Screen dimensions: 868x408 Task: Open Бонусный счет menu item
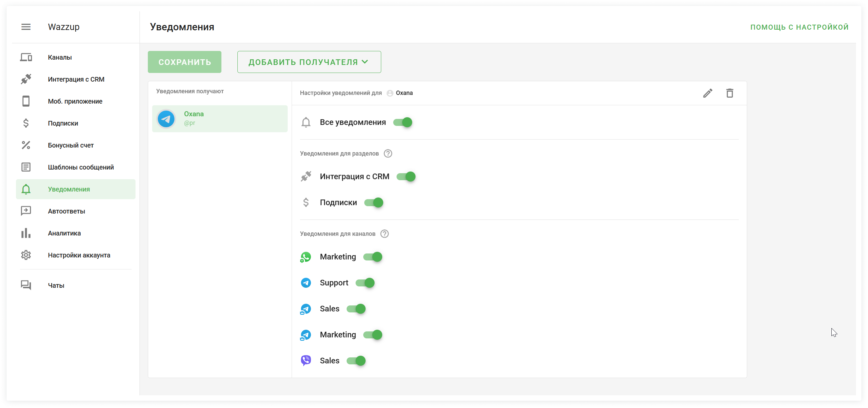(76, 145)
